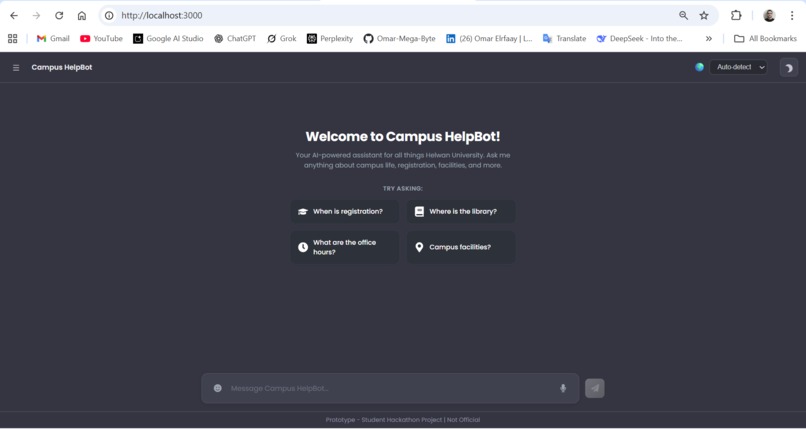The height and width of the screenshot is (429, 806).
Task: Open the Perplexity bookmark
Action: (330, 39)
